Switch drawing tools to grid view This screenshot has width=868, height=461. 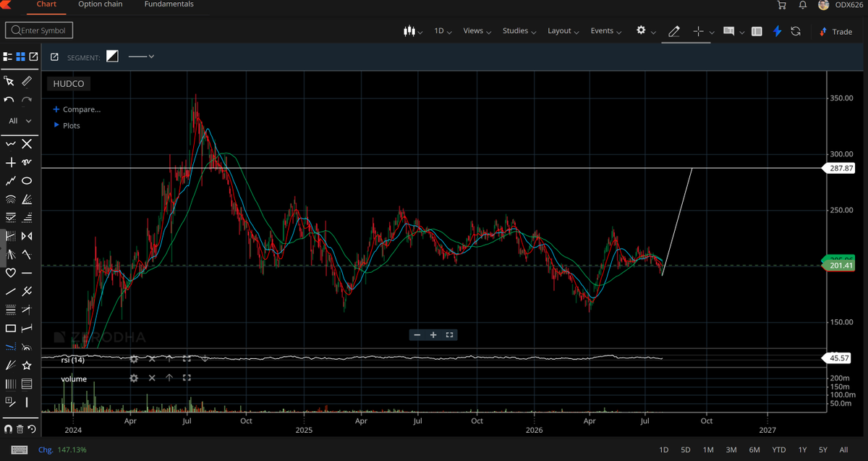click(x=20, y=57)
